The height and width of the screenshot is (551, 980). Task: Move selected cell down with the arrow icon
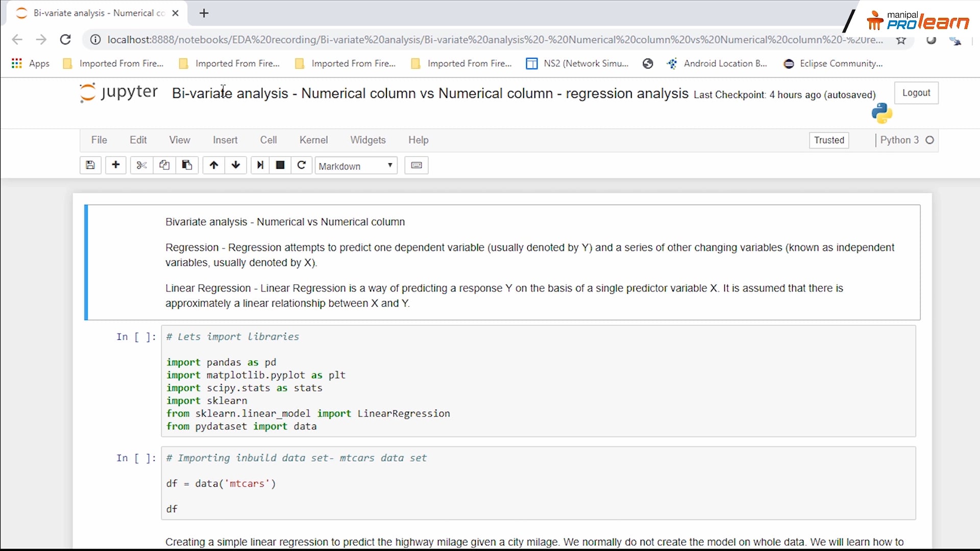point(236,165)
